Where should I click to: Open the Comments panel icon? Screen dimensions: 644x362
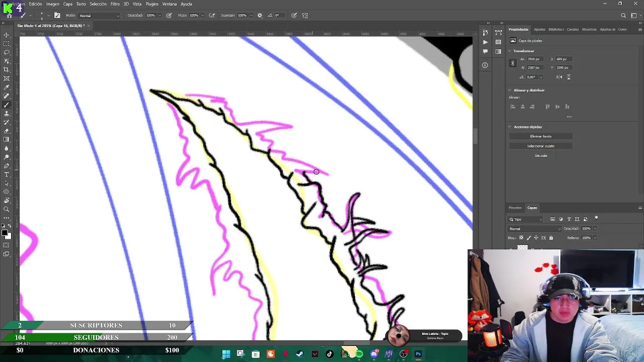(x=485, y=51)
